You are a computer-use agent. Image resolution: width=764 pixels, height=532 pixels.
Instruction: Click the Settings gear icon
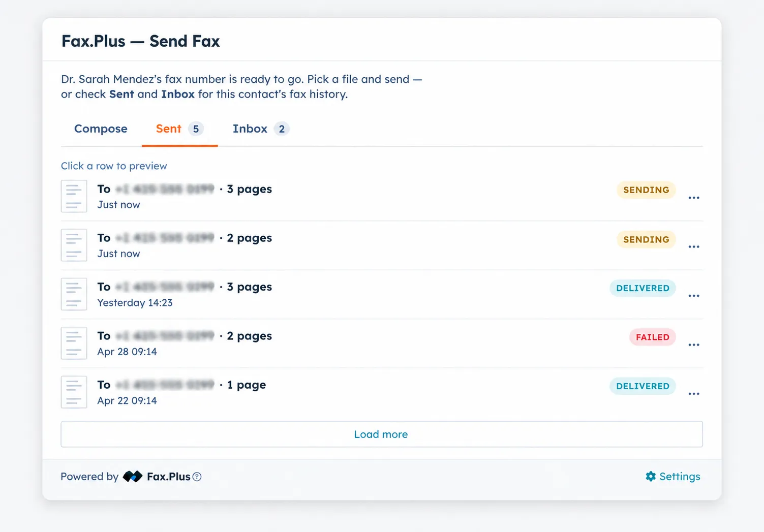click(651, 477)
